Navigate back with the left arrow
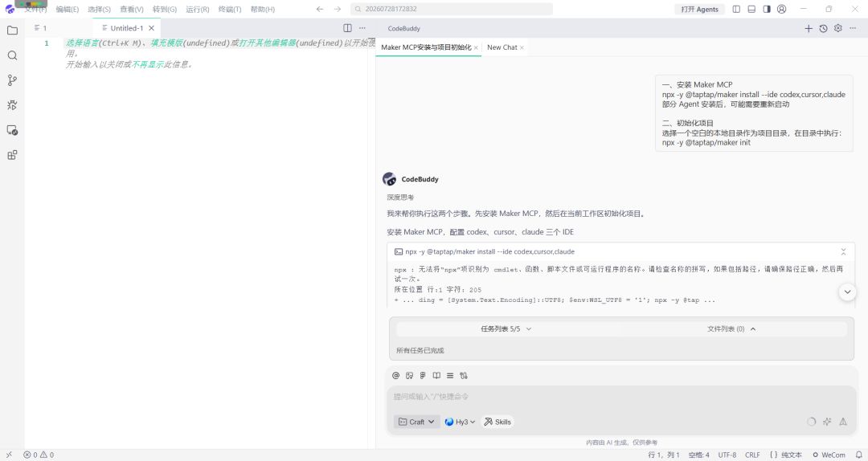The width and height of the screenshot is (868, 461). pos(319,9)
